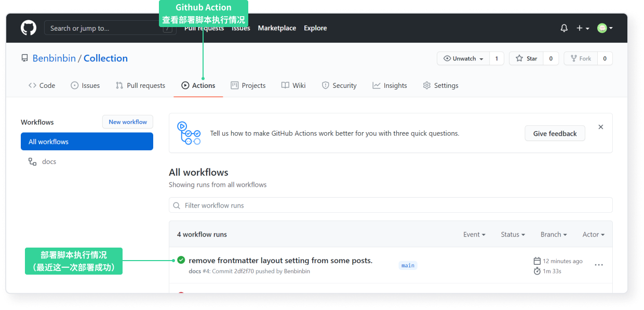The width and height of the screenshot is (644, 310).
Task: Open the three-dot menu for the run
Action: (599, 265)
